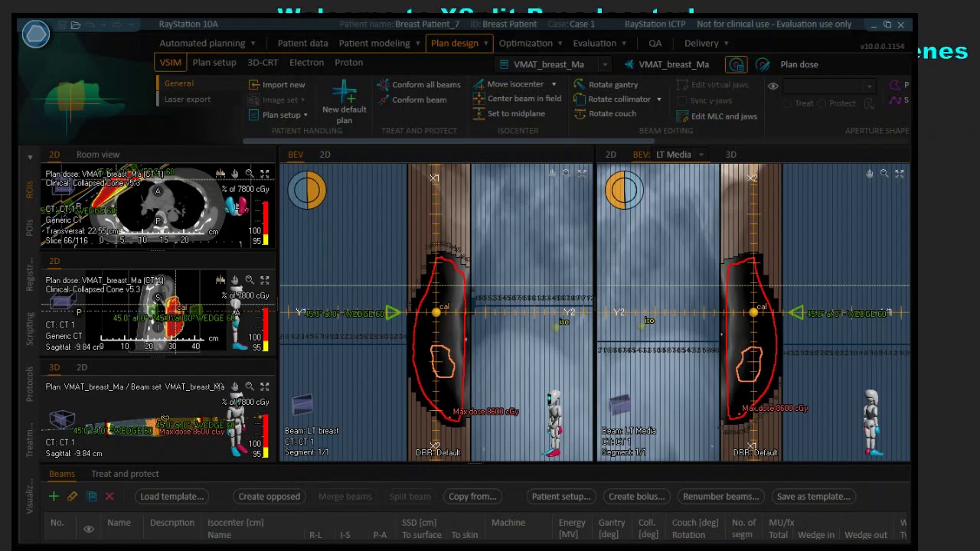Click the isocenter marker in LT breast BEV

[x=436, y=312]
